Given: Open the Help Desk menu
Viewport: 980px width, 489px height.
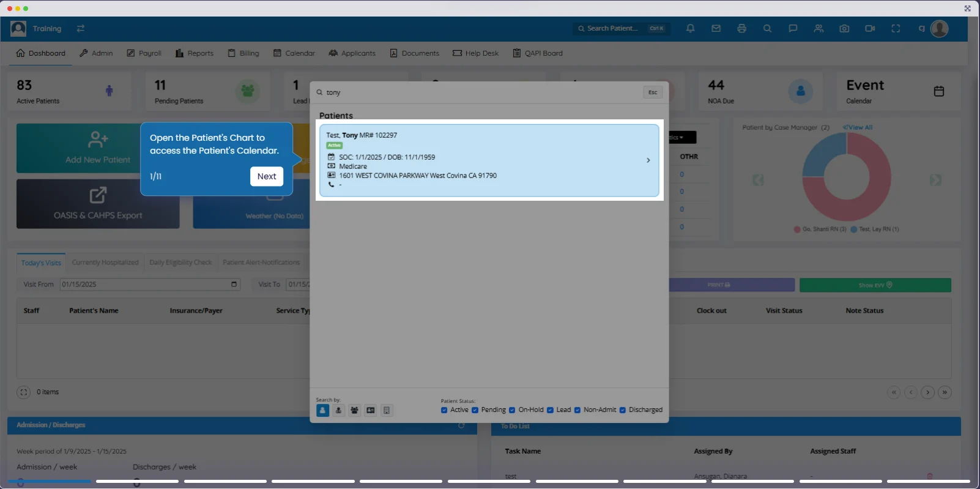Looking at the screenshot, I should pos(475,53).
